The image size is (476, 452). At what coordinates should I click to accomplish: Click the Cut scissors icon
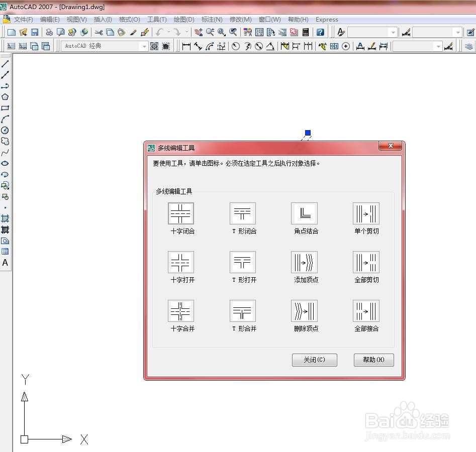click(99, 32)
